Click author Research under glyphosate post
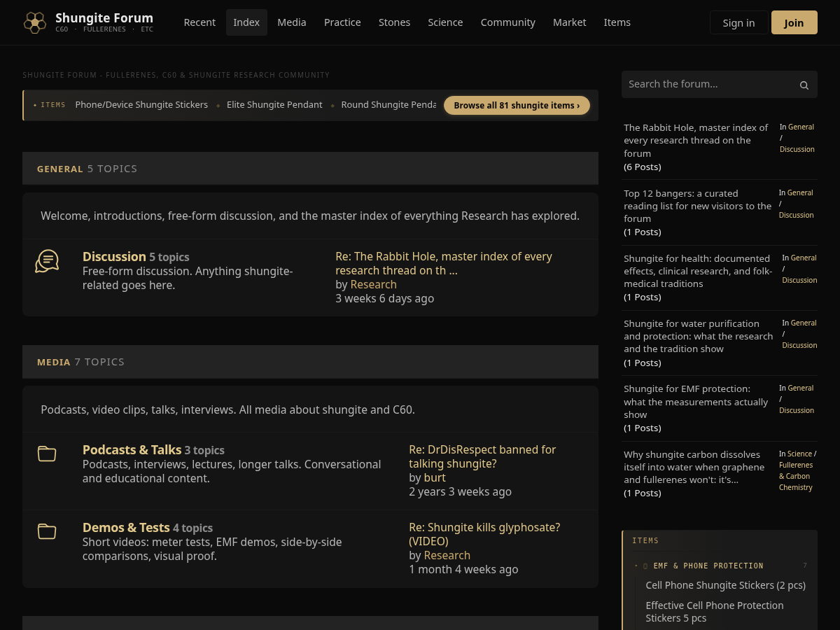This screenshot has width=840, height=630. click(447, 555)
